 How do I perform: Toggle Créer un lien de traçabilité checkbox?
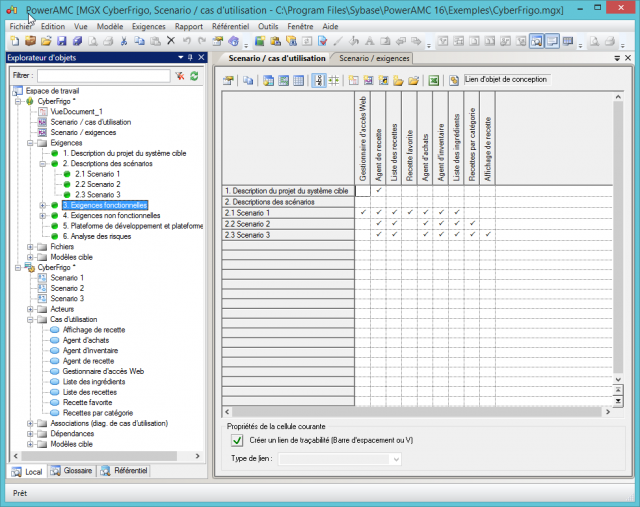[237, 440]
